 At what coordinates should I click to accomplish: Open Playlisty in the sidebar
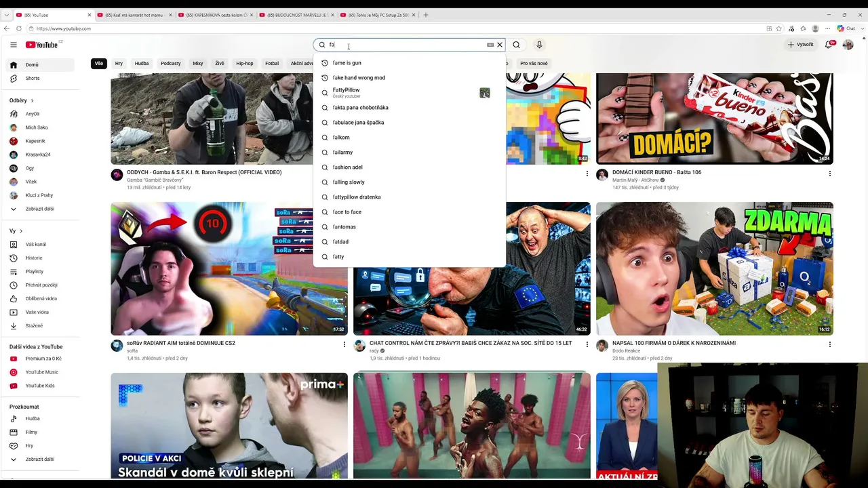(40, 272)
